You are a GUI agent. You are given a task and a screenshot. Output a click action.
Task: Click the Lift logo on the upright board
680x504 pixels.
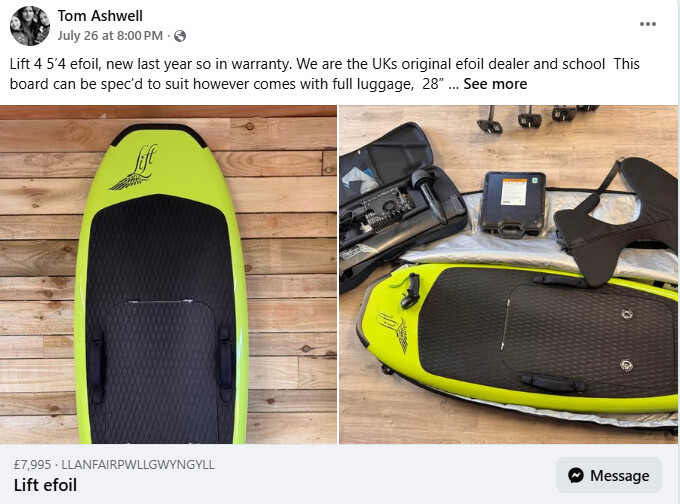[134, 168]
